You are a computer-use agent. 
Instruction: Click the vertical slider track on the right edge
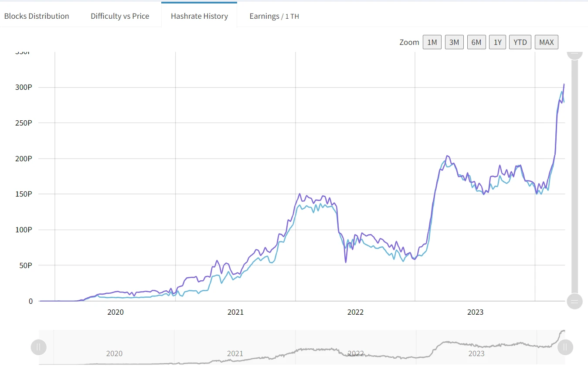click(574, 174)
